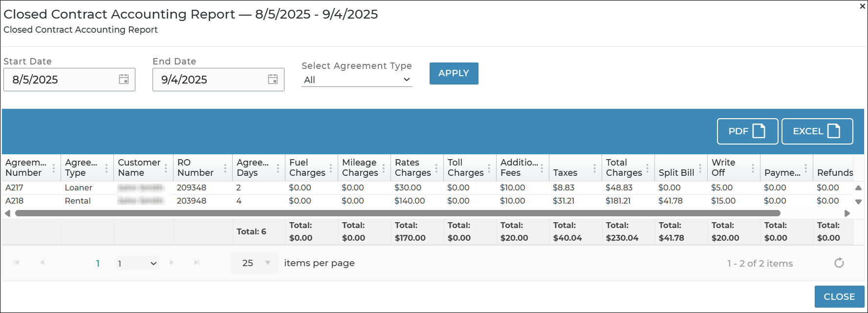
Task: Open the Write Off column menu
Action: pyautogui.click(x=753, y=168)
